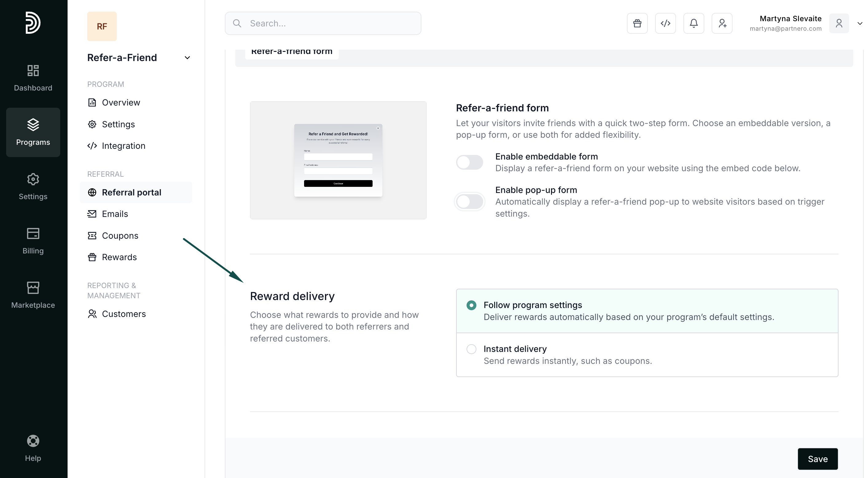Open notifications bell icon
This screenshot has width=868, height=478.
click(x=694, y=23)
